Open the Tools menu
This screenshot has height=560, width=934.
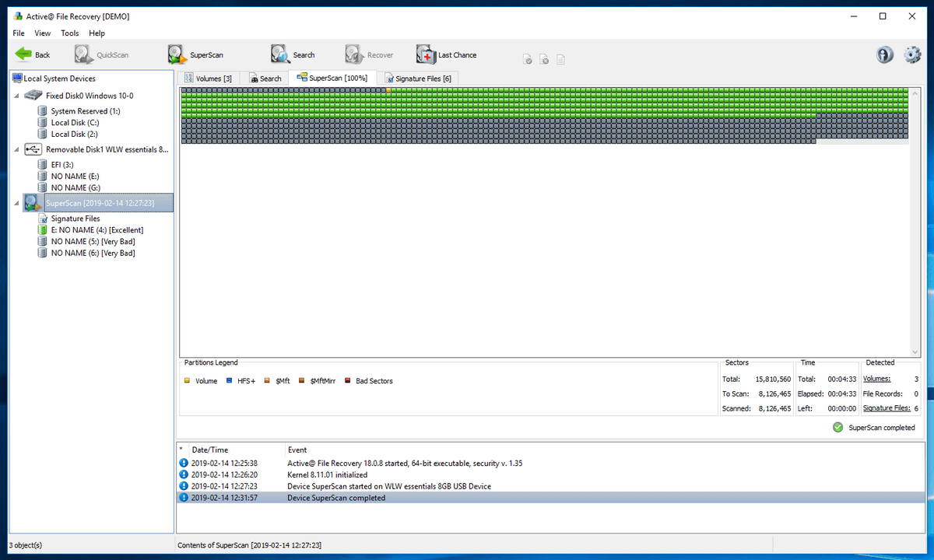click(70, 33)
